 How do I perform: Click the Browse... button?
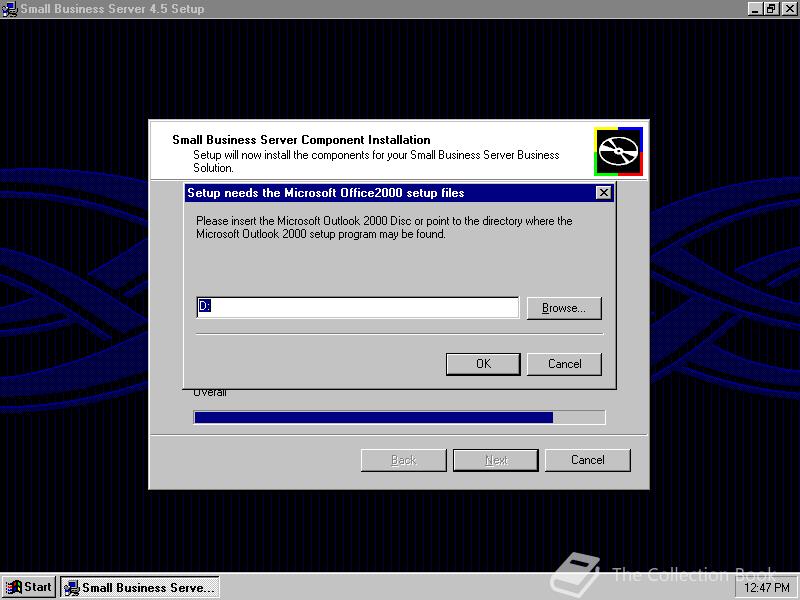click(564, 308)
